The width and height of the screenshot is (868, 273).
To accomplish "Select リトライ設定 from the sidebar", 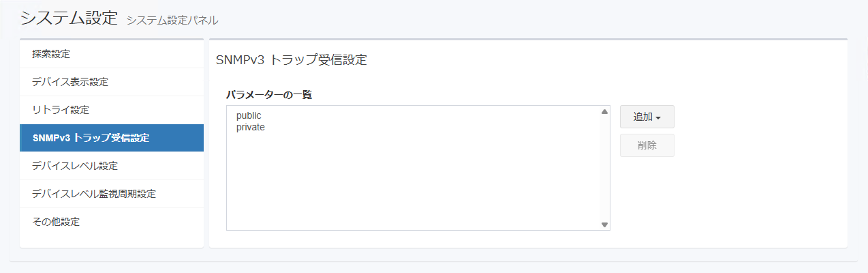I will [112, 110].
